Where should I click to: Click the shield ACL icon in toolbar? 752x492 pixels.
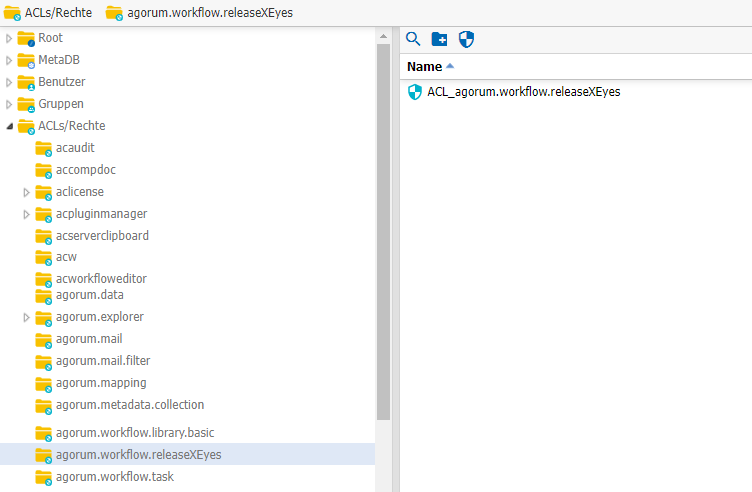tap(466, 39)
